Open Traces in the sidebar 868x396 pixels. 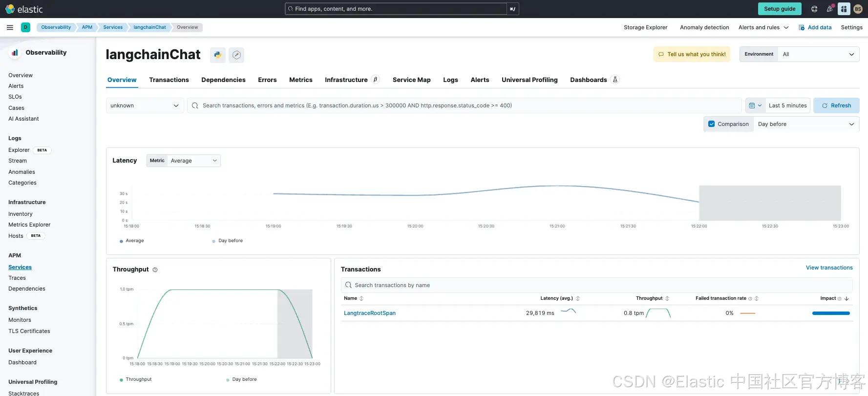point(17,278)
